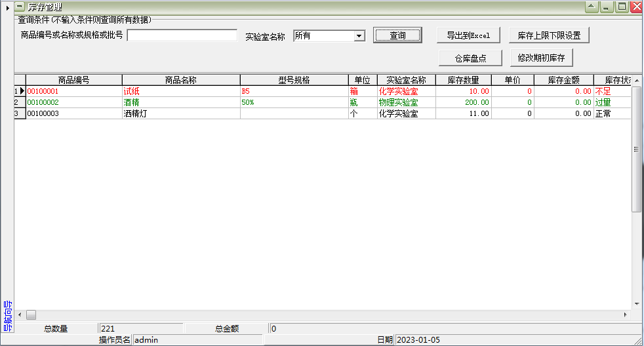644x346 pixels.
Task: Click the 单位 column header
Action: [x=363, y=80]
